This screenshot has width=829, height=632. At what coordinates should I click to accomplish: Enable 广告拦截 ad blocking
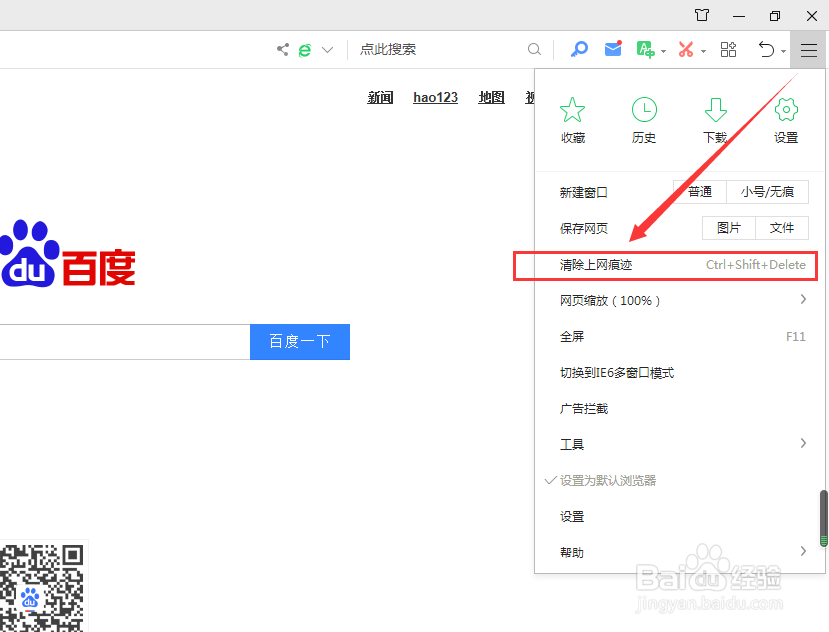click(x=584, y=408)
